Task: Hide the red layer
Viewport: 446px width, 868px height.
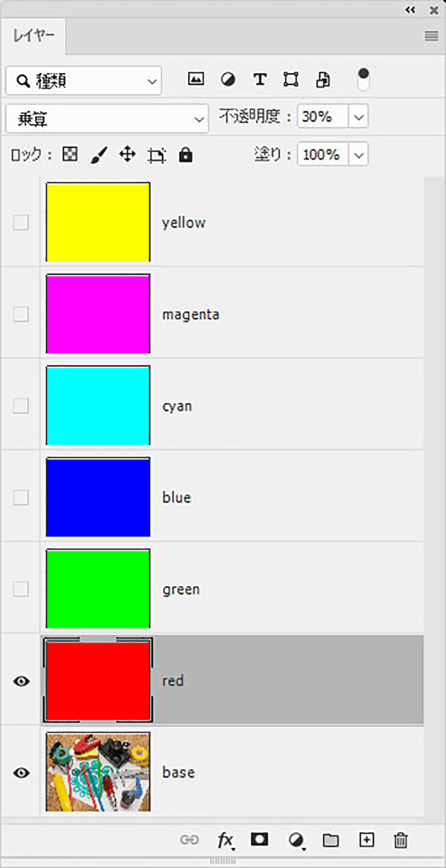Action: pos(21,681)
